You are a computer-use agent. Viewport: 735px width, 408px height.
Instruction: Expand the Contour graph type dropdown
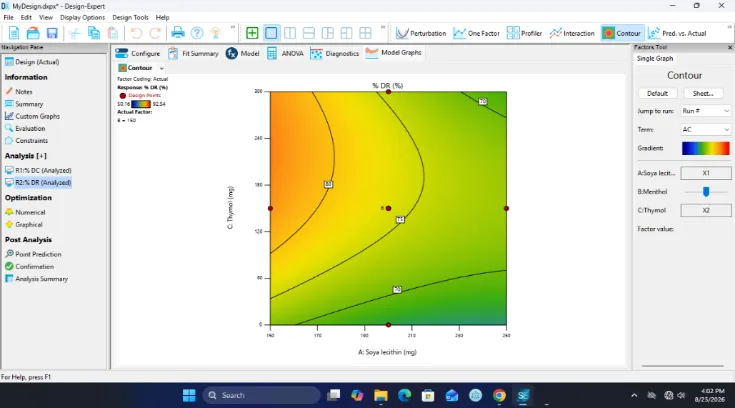click(162, 68)
